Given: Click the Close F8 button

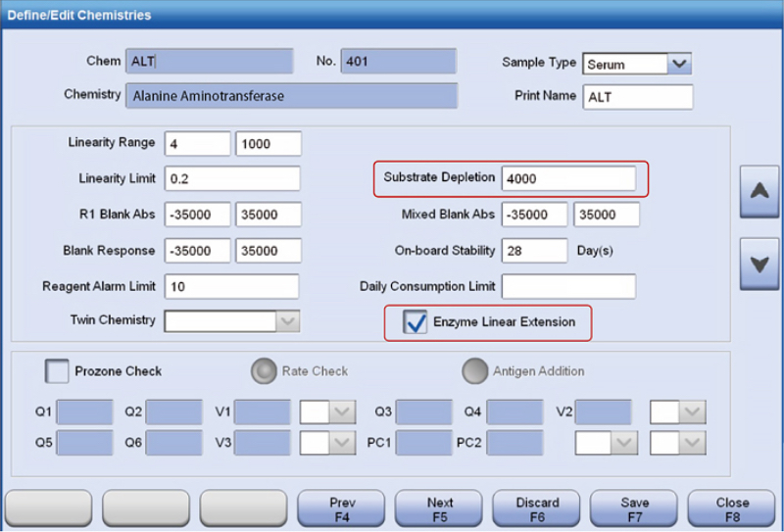Looking at the screenshot, I should click(x=731, y=508).
